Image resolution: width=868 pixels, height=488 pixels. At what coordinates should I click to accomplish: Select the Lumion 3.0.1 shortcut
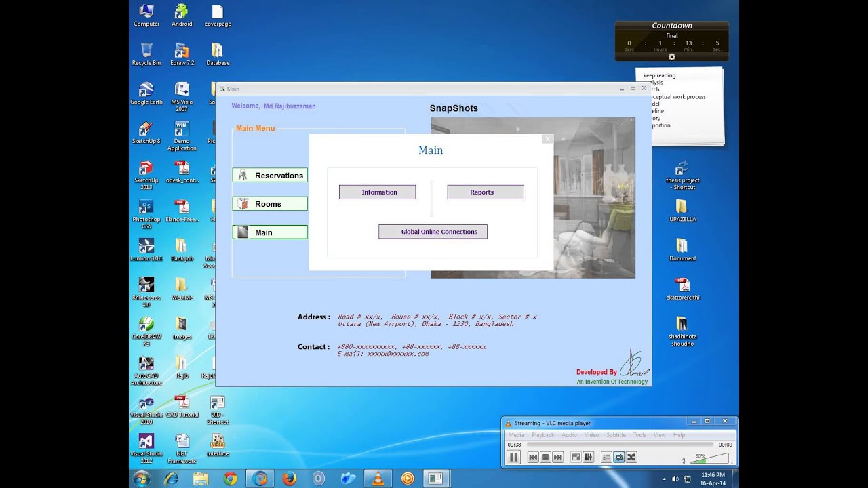[146, 251]
